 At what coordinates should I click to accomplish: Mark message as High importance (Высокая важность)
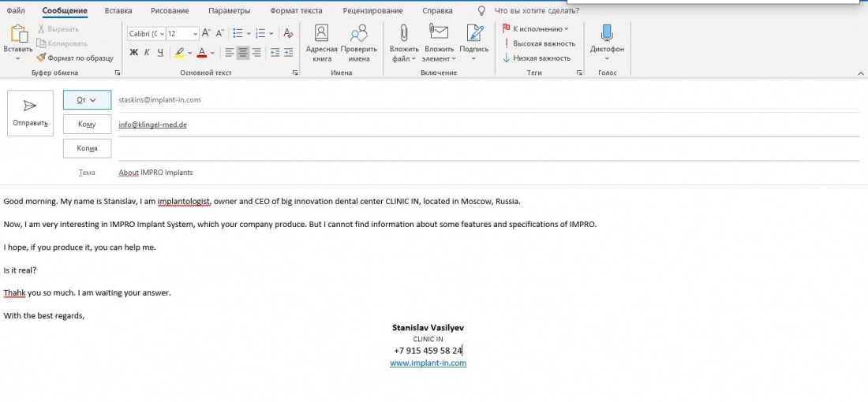[x=538, y=43]
